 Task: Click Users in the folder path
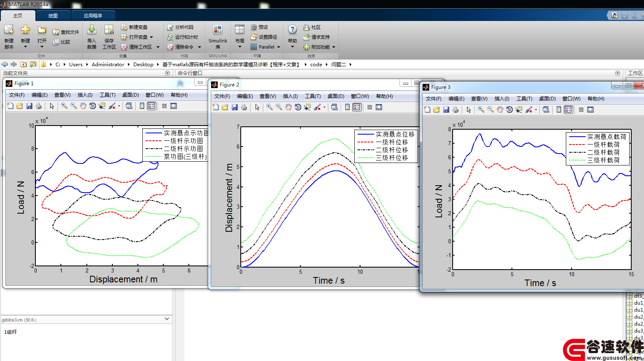pyautogui.click(x=76, y=64)
